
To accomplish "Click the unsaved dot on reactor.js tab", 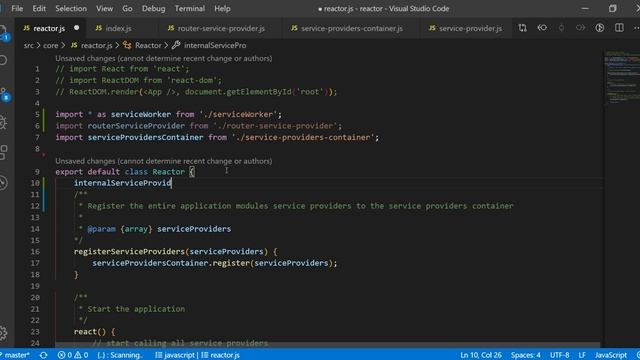I will point(76,28).
